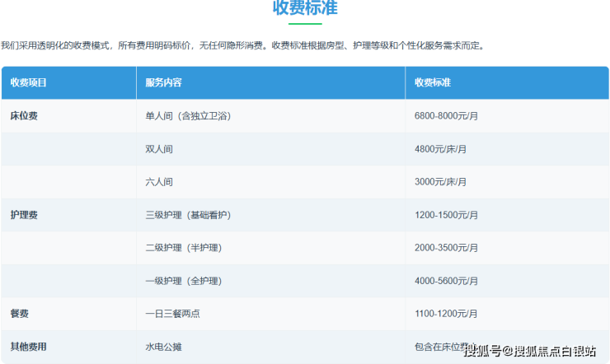
Task: Select the 4800元/床/月 price cell
Action: point(440,149)
